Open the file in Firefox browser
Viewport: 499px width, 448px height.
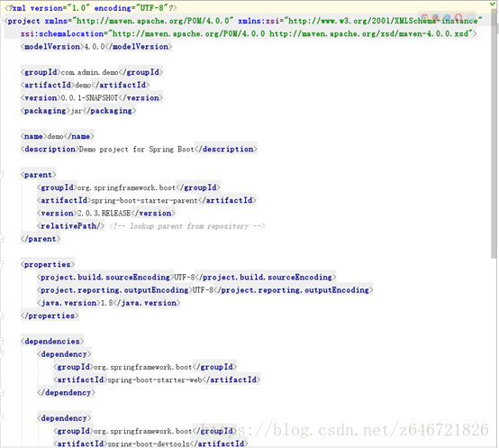(436, 18)
